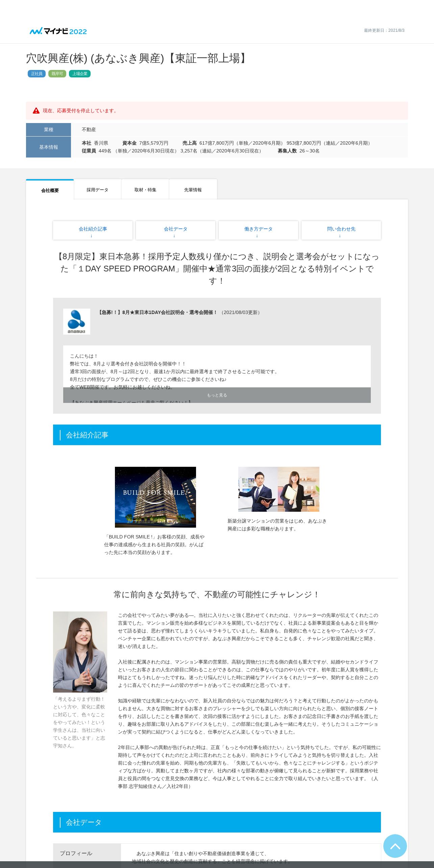Click the portrait caption 「考えるよりまず行動！
This screenshot has height=868, width=434.
coord(79,722)
